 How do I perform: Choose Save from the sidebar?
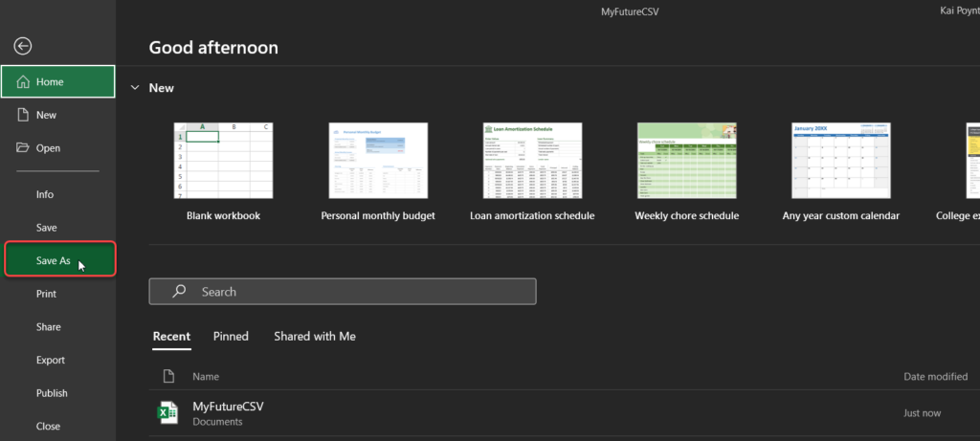coord(47,228)
